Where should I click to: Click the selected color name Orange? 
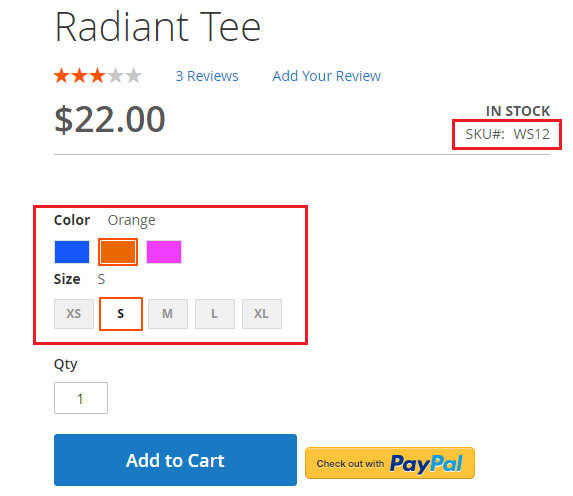[x=132, y=220]
